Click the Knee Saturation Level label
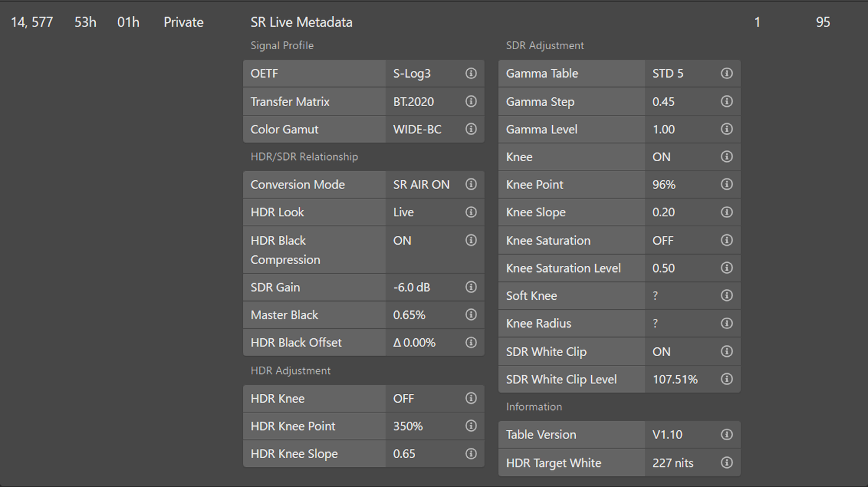The width and height of the screenshot is (868, 487). point(563,268)
